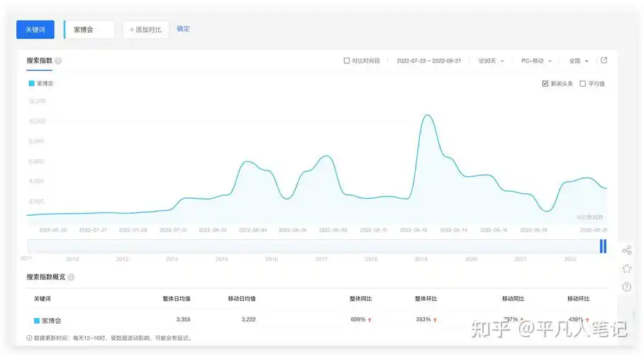Click the 移动环比 column header
The height and width of the screenshot is (355, 644).
578,299
